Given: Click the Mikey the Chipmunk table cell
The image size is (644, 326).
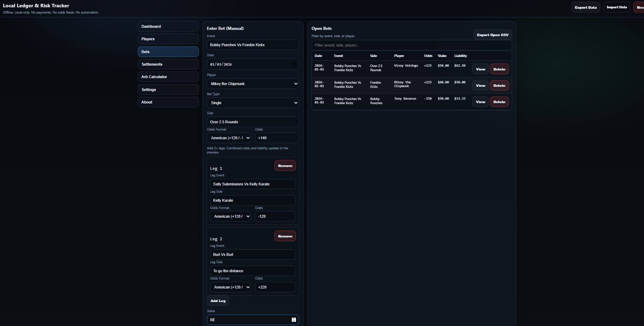Looking at the screenshot, I should click(x=402, y=84).
